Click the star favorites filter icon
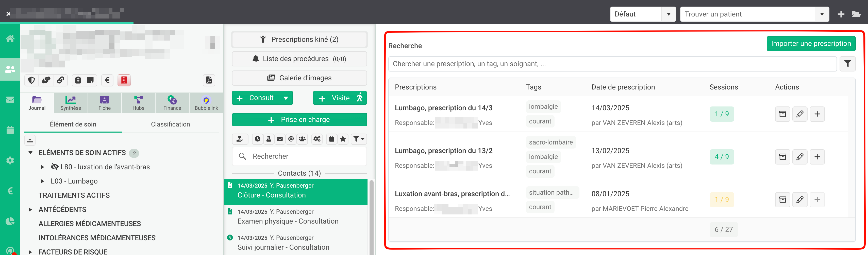The width and height of the screenshot is (868, 255). click(343, 139)
